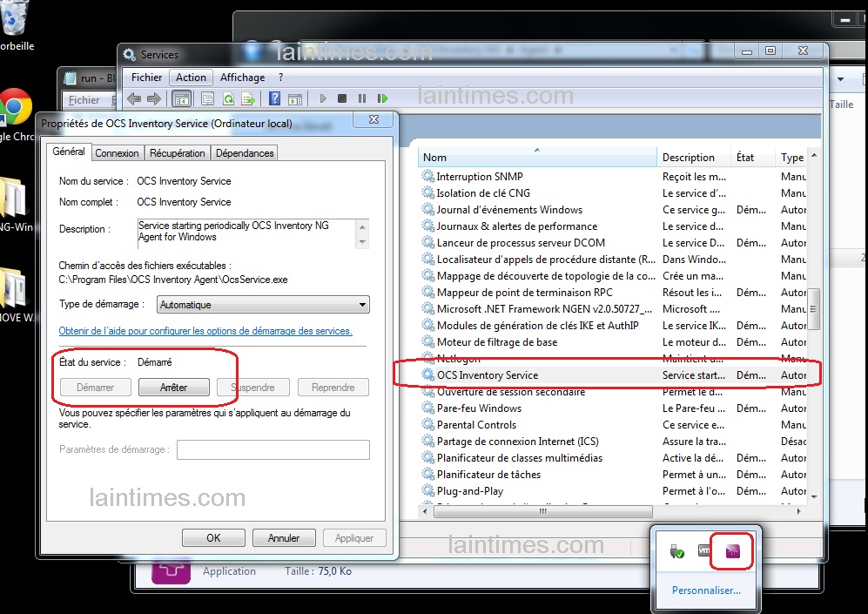The width and height of the screenshot is (868, 614).
Task: Select the Mappeur de point de terminaison RPC service
Action: coord(614,293)
